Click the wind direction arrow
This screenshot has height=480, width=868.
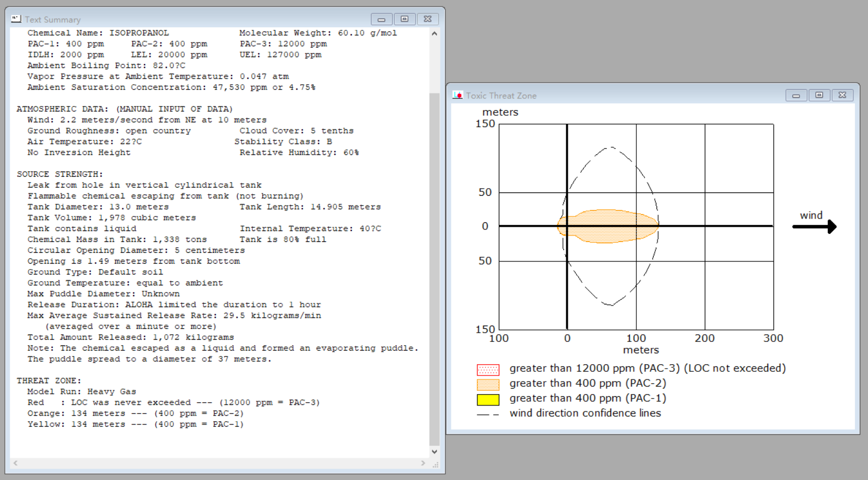[x=814, y=226]
